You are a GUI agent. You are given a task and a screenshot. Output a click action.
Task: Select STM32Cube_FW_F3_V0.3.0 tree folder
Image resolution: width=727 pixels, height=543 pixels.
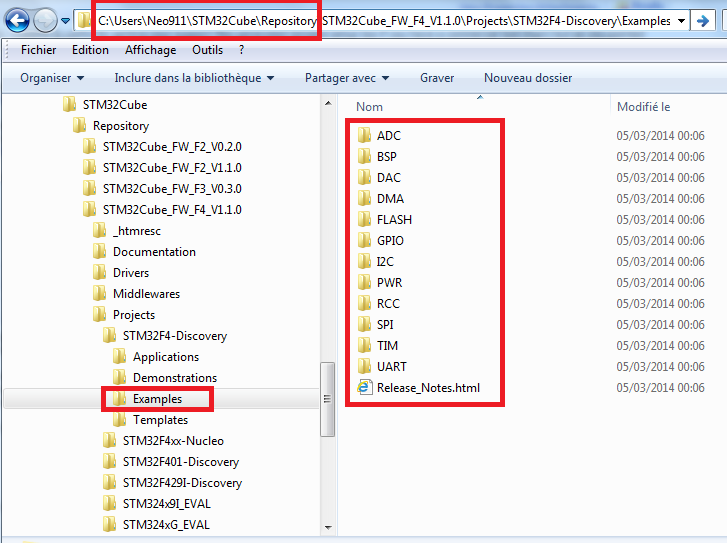click(x=172, y=189)
